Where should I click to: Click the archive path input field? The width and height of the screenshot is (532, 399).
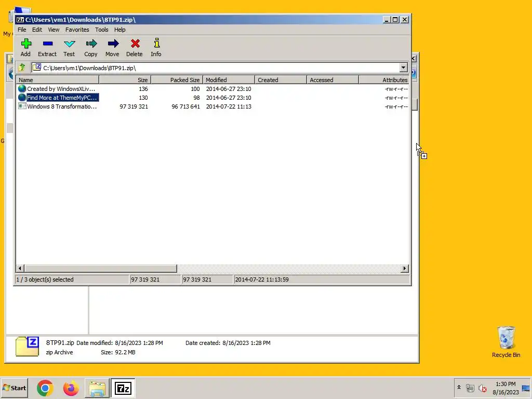coord(216,68)
